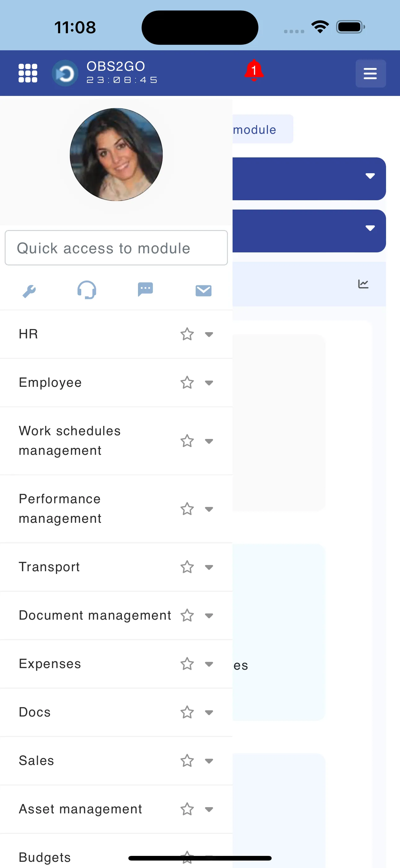
Task: Open the chat bubble icon
Action: pyautogui.click(x=145, y=289)
